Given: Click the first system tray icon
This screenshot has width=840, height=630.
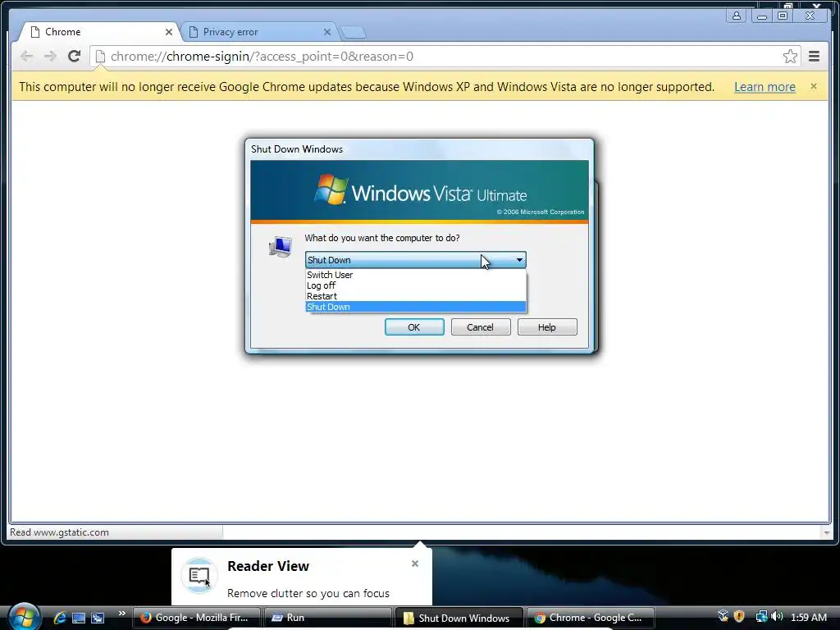Looking at the screenshot, I should [x=724, y=616].
